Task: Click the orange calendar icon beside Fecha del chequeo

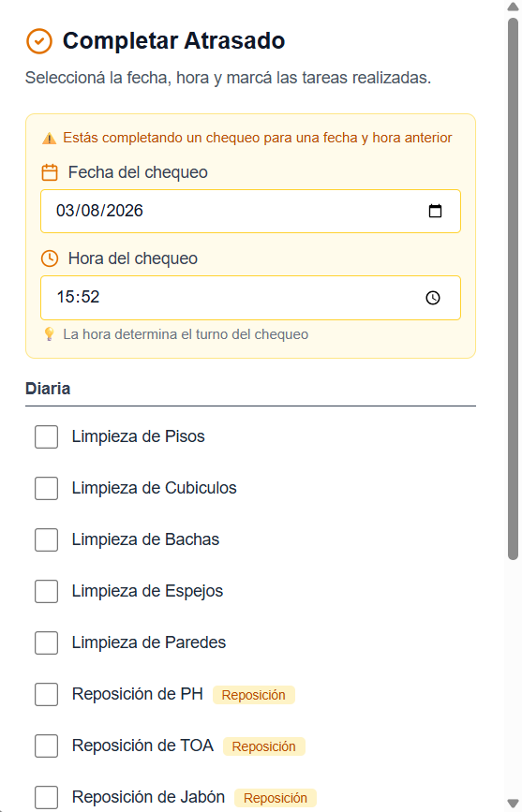Action: click(x=50, y=172)
